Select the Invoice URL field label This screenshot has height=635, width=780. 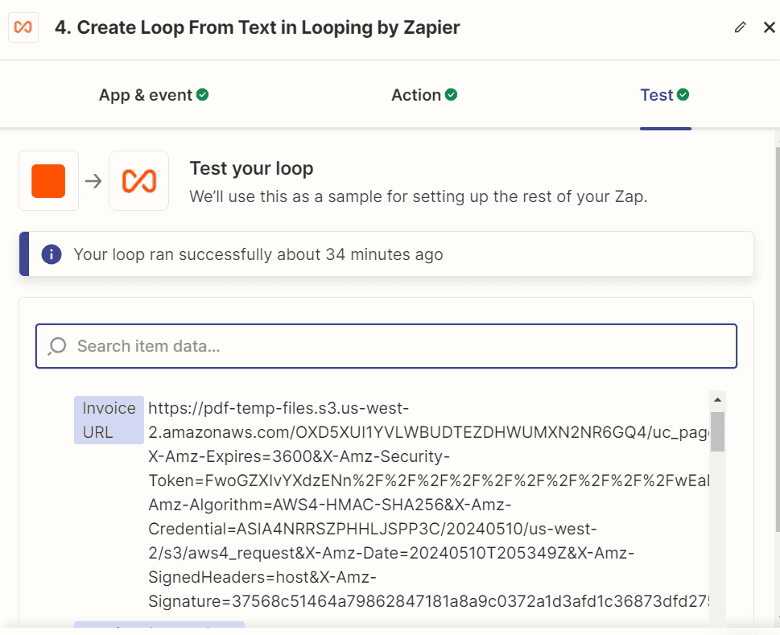click(x=109, y=420)
